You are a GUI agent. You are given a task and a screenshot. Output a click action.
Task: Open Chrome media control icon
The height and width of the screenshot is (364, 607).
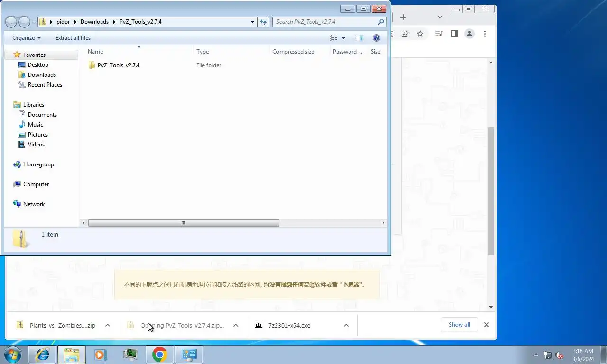point(439,34)
